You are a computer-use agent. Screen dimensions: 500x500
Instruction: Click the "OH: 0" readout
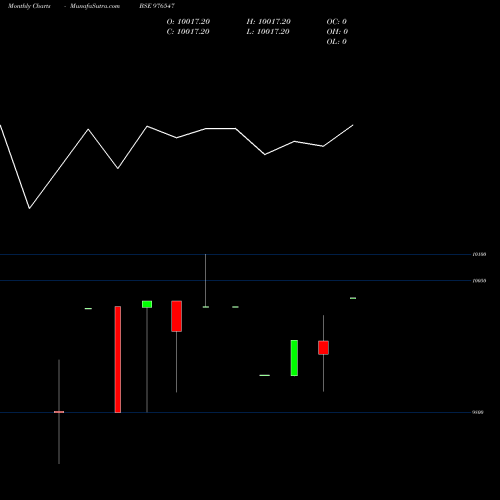point(337,32)
